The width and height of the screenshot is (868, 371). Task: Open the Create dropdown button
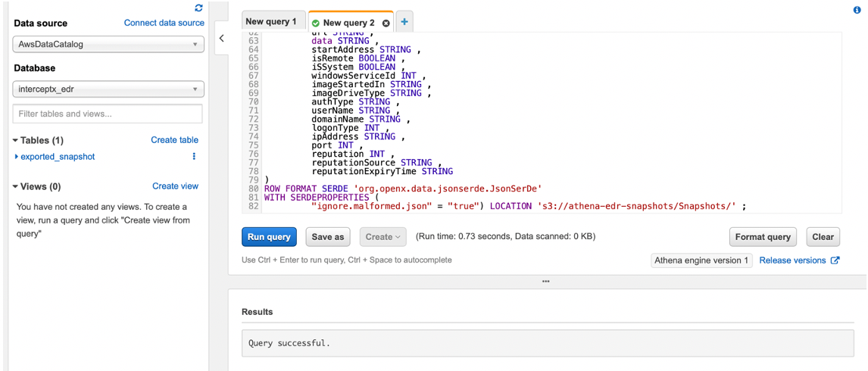[382, 237]
